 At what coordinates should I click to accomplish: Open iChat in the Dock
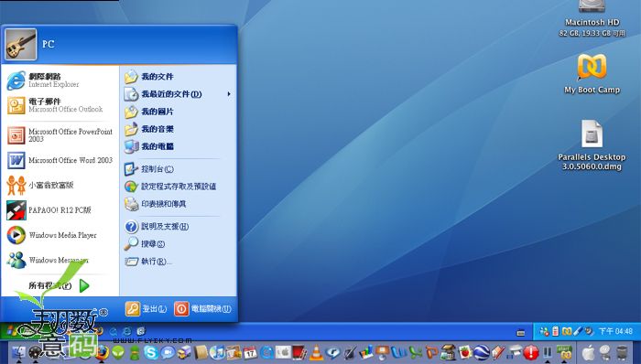coord(168,352)
